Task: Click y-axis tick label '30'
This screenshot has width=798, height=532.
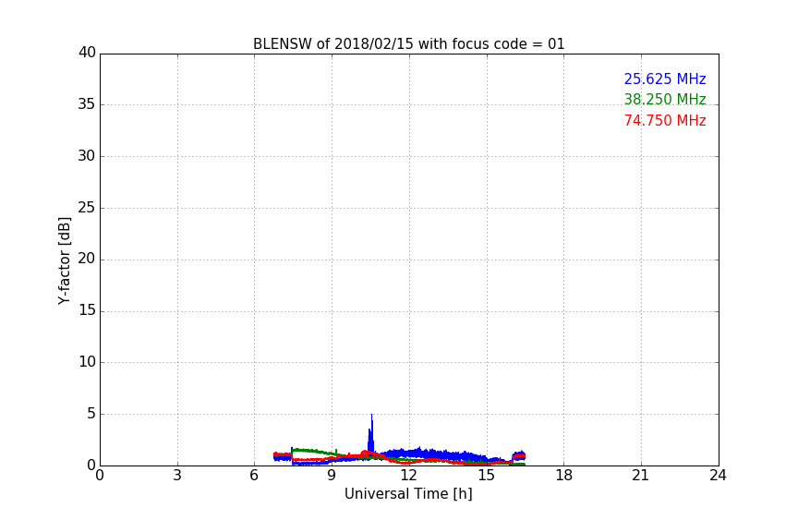Action: [x=87, y=156]
